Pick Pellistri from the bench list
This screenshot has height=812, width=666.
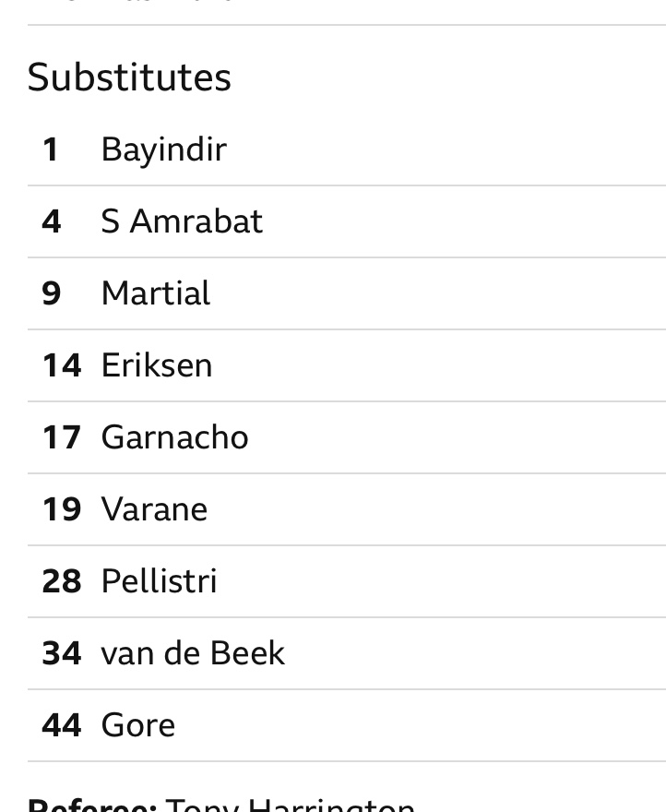pyautogui.click(x=159, y=581)
